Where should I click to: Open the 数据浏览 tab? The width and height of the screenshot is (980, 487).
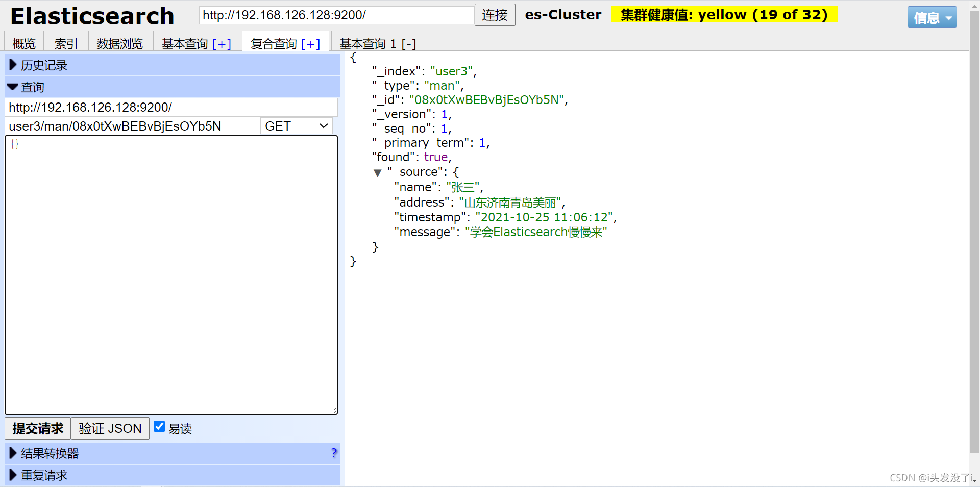pos(119,43)
